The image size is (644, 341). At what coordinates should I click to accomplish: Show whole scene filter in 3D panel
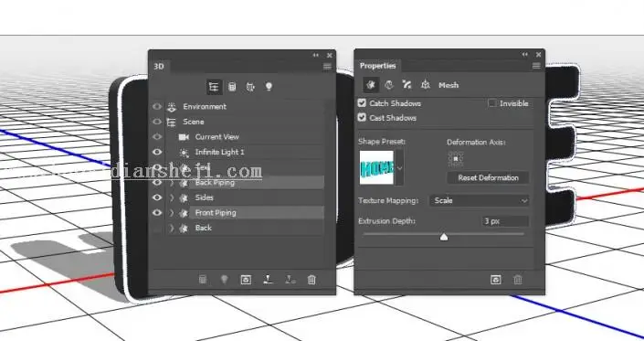(214, 87)
